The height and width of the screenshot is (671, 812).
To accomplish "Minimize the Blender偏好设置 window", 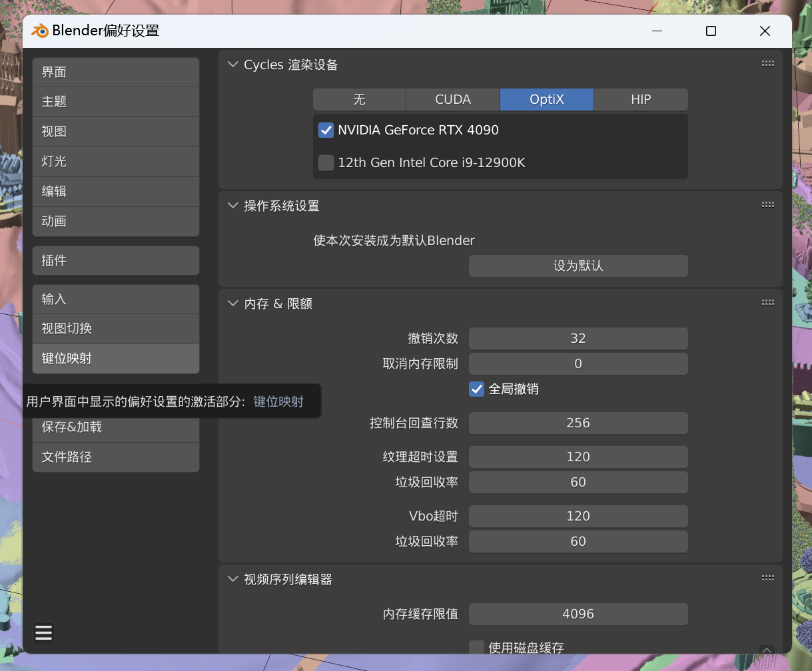I will click(658, 31).
